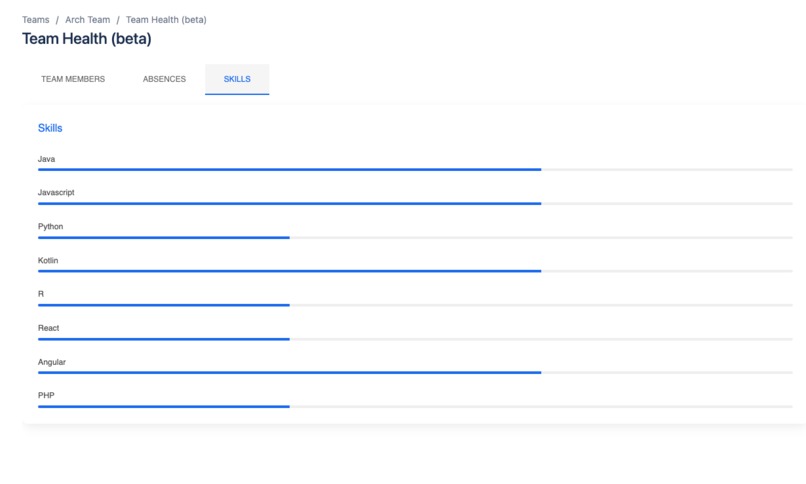Click the Java skill progress bar

click(415, 170)
